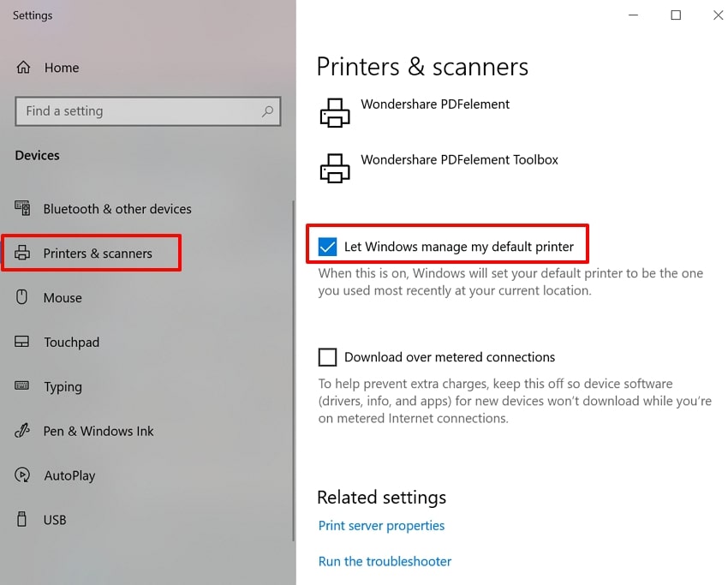
Task: Open Print server properties
Action: pyautogui.click(x=381, y=525)
